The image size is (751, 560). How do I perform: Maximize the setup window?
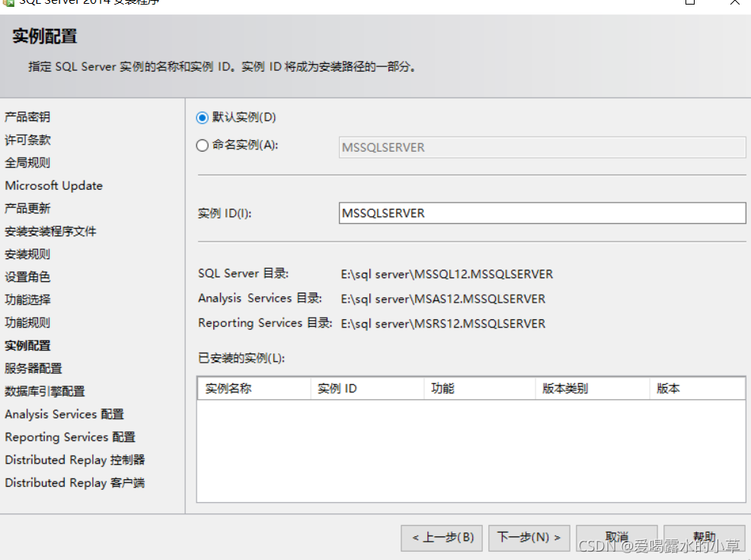point(690,2)
